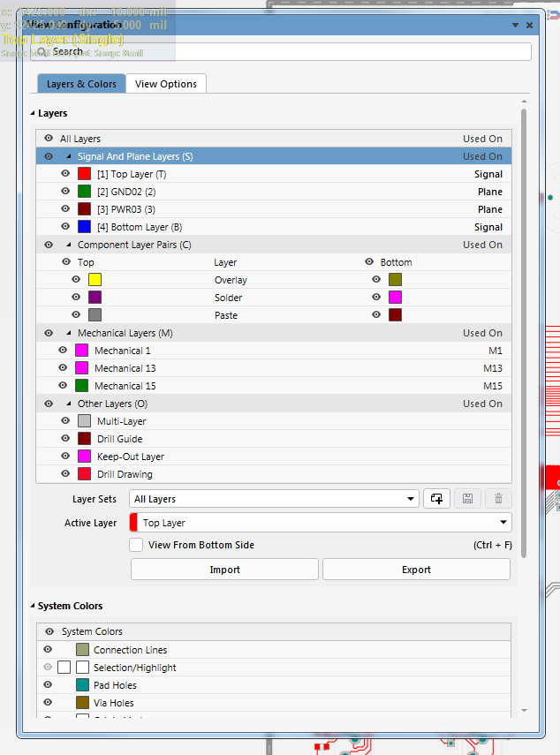Open the blue Bottom Layer color swatch

pyautogui.click(x=84, y=227)
